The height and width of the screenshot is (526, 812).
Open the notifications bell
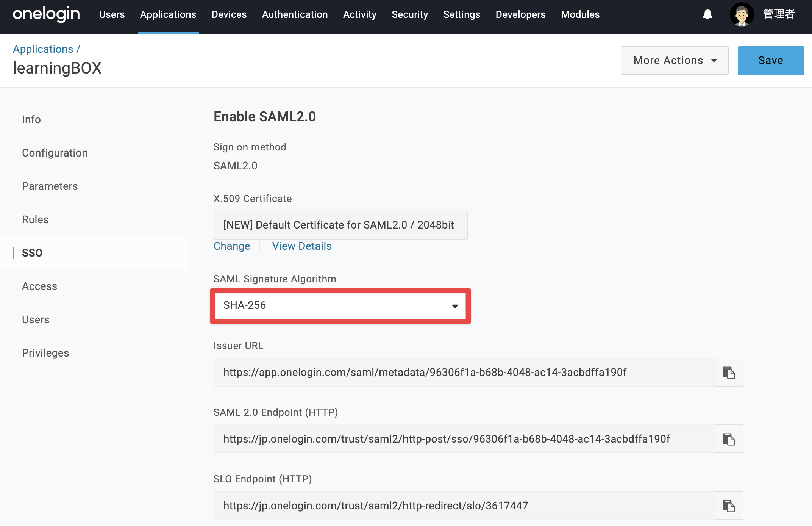pos(707,14)
